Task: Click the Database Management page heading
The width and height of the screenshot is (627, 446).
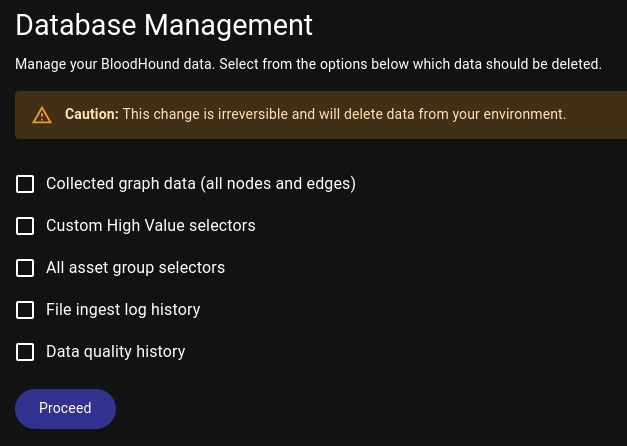Action: tap(164, 25)
